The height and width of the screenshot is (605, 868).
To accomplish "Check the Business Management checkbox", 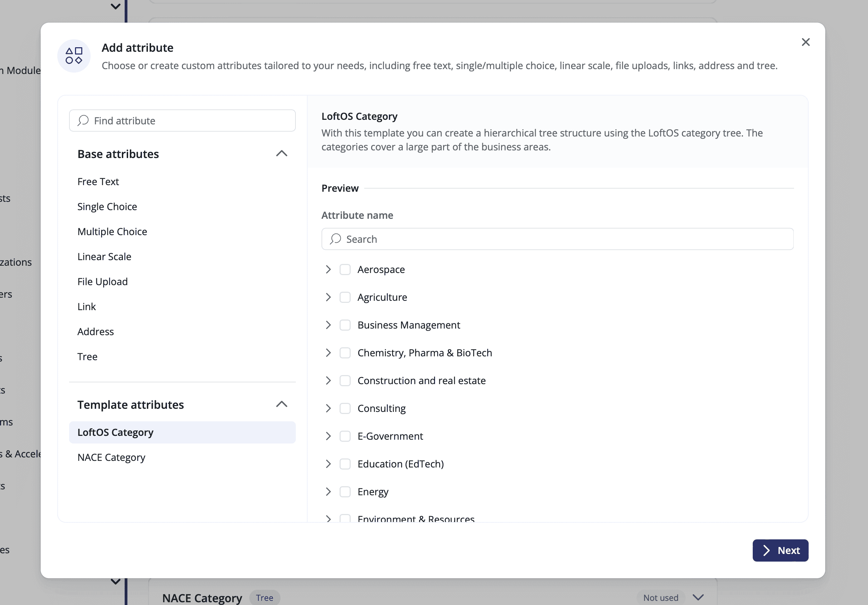I will pyautogui.click(x=345, y=325).
